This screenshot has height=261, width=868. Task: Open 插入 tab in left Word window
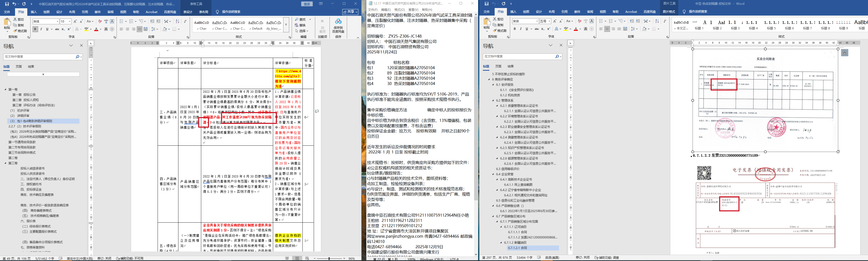tap(34, 12)
